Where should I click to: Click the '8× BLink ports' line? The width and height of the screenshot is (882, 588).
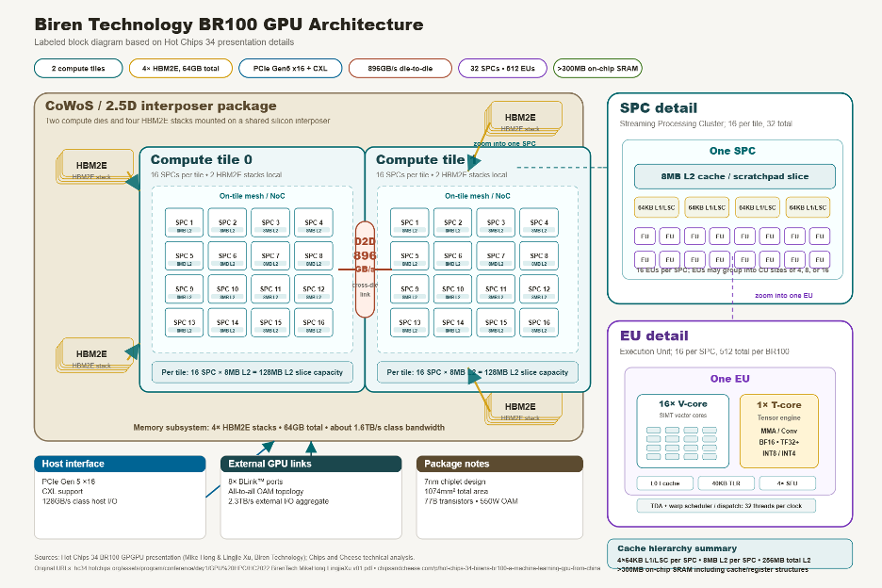click(255, 482)
